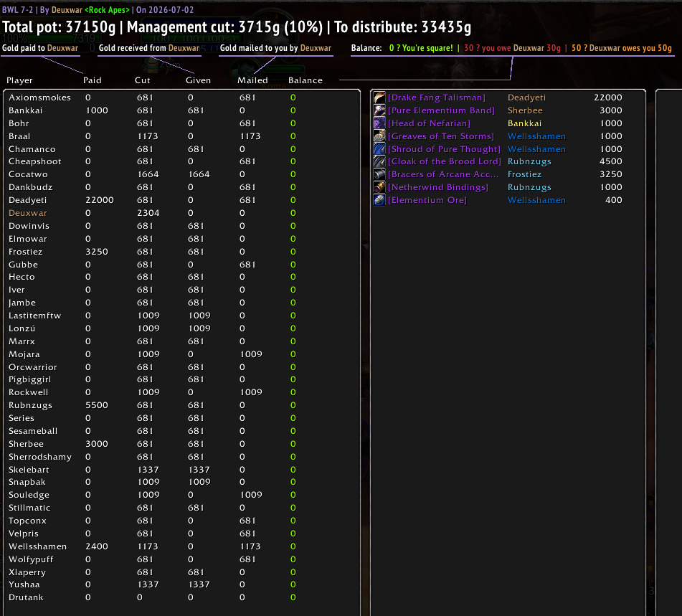Open the [Cloak of the Brood Lord] link
This screenshot has width=682, height=616.
click(x=444, y=161)
